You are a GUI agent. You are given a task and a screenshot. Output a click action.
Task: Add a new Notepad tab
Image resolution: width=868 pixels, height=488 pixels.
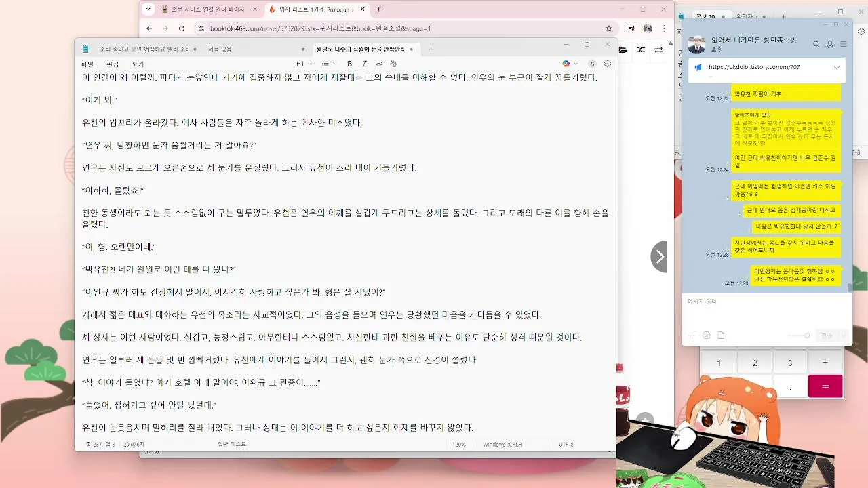pos(431,49)
